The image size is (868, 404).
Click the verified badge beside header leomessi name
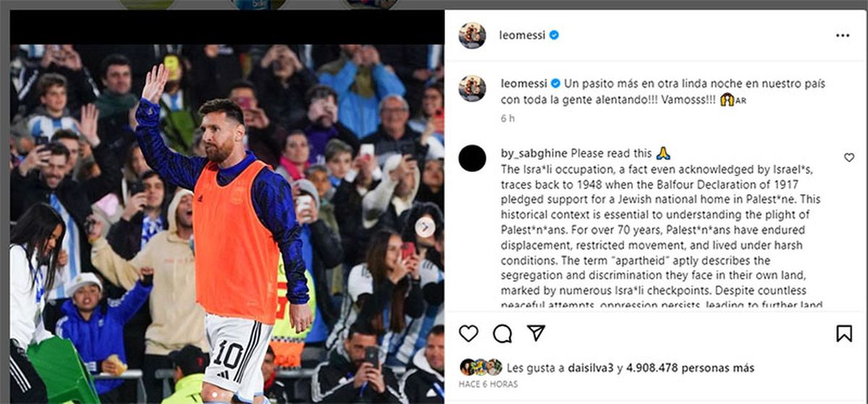[x=554, y=35]
